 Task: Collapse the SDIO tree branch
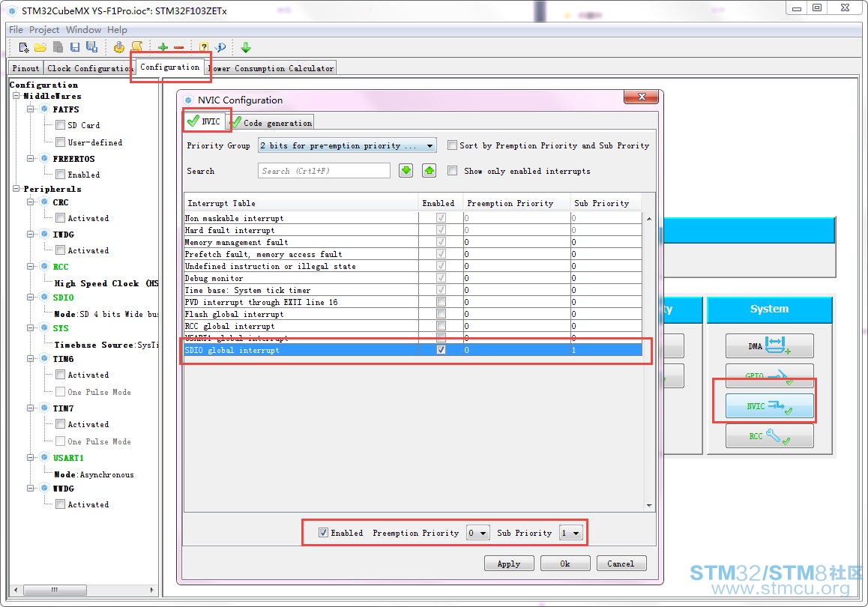[31, 298]
